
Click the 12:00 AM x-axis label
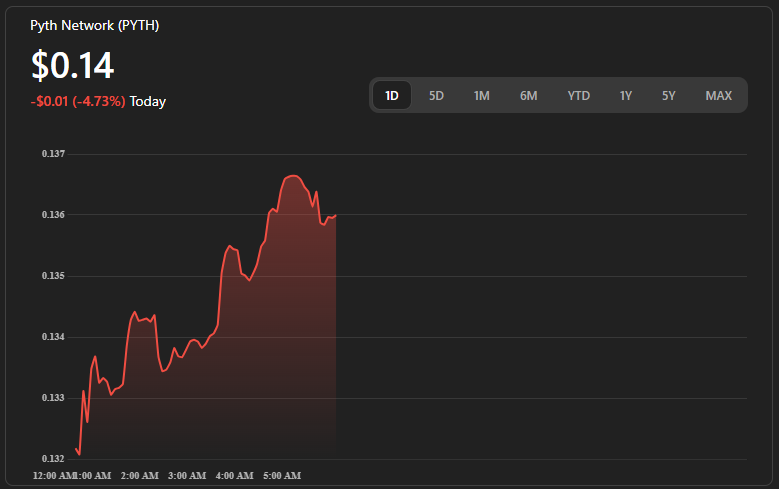(54, 476)
